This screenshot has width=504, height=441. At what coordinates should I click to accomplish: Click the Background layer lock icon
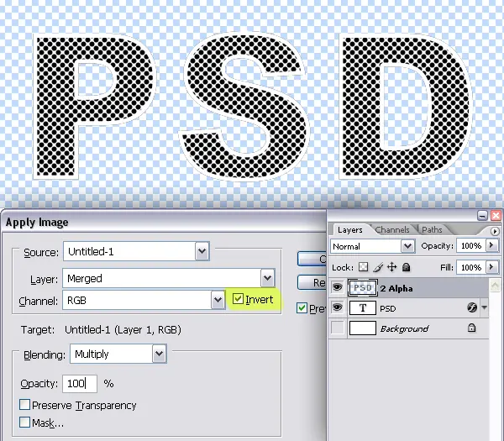(471, 328)
